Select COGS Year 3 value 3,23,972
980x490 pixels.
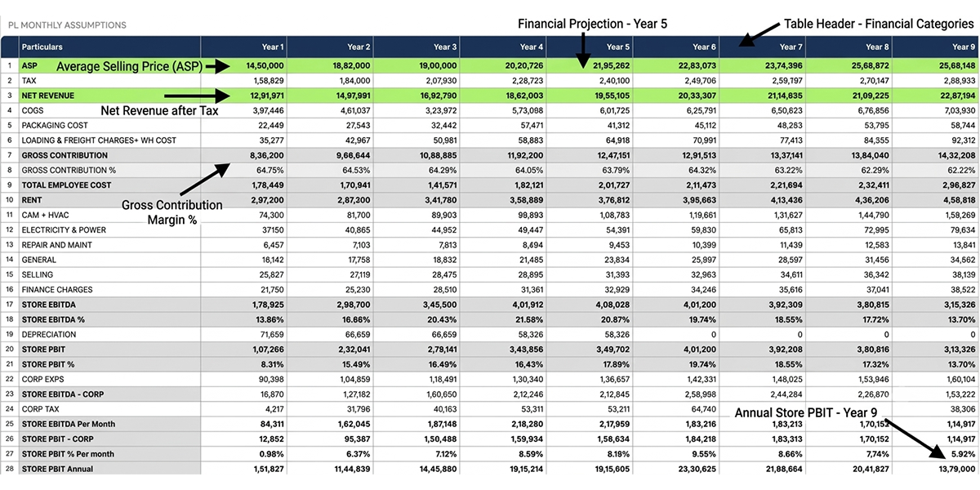coord(439,110)
